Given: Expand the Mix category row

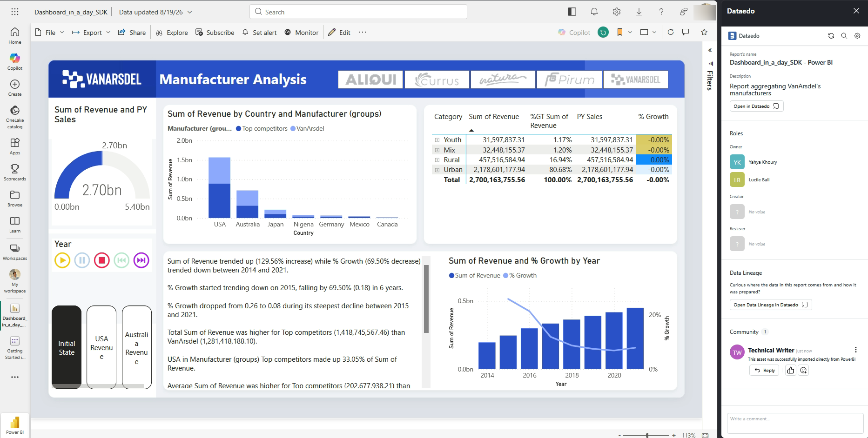Looking at the screenshot, I should click(x=437, y=150).
